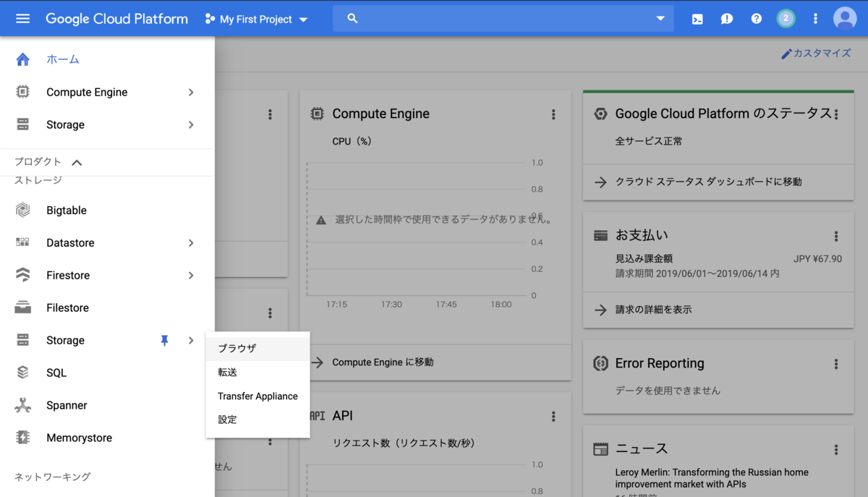
Task: Click the Google Cloud Platform logo
Action: point(116,19)
